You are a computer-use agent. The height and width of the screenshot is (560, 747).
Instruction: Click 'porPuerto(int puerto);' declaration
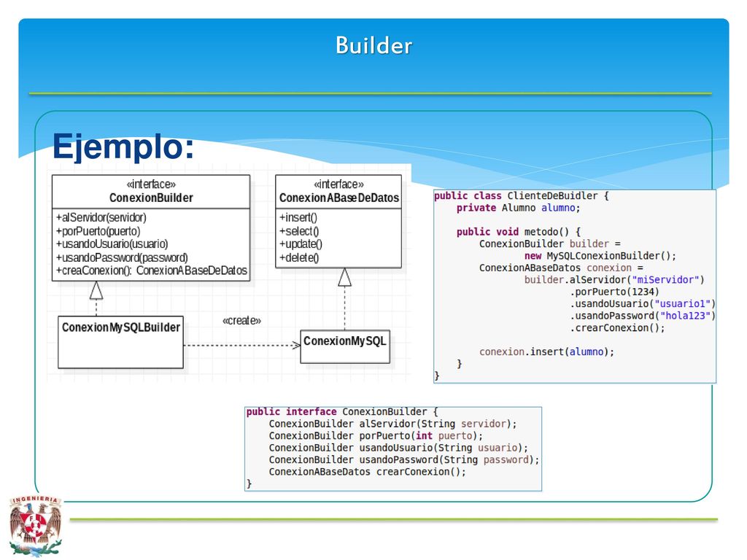(x=376, y=436)
